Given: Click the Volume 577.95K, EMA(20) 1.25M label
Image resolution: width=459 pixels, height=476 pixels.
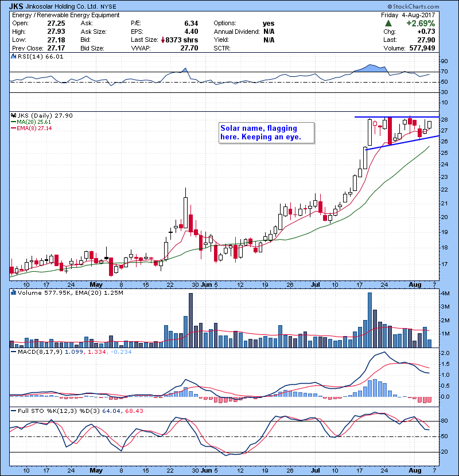Looking at the screenshot, I should 71,292.
